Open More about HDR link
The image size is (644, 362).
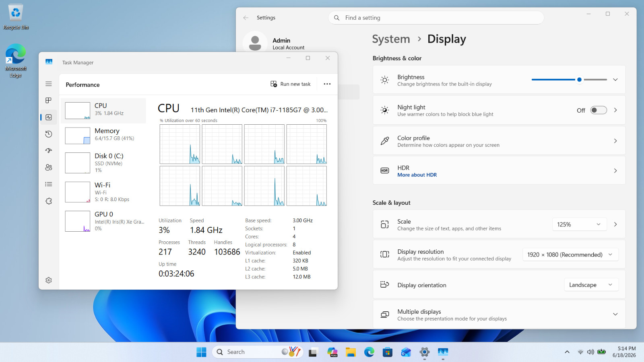[417, 175]
